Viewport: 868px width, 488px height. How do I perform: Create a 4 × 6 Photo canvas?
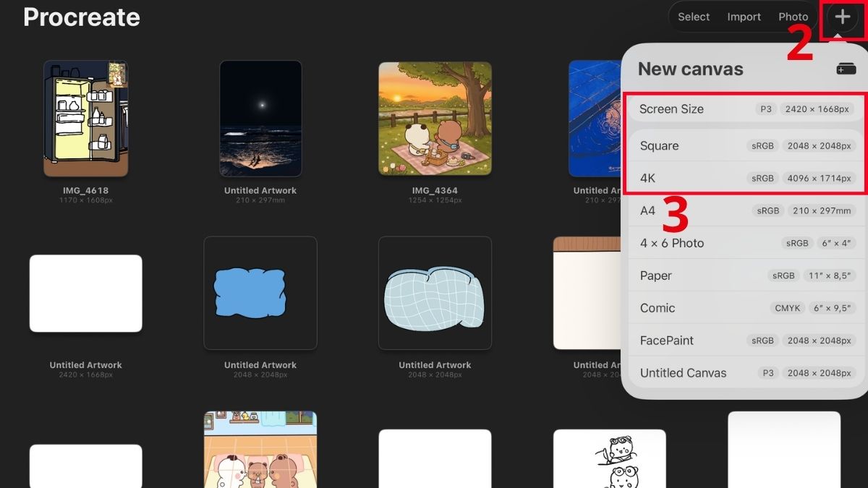click(x=745, y=243)
